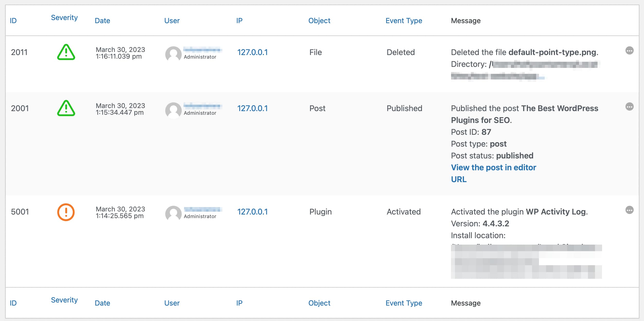Sort entries by the User column
The height and width of the screenshot is (321, 644).
coord(172,21)
